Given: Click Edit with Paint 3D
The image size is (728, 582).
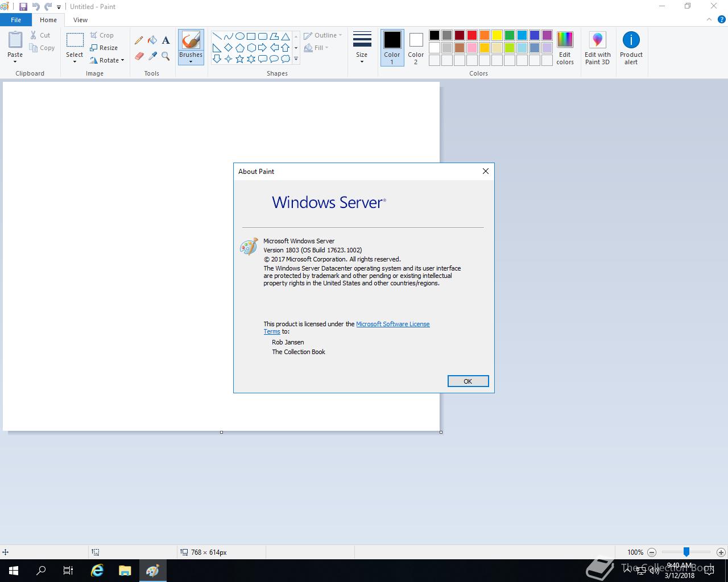Looking at the screenshot, I should [597, 48].
